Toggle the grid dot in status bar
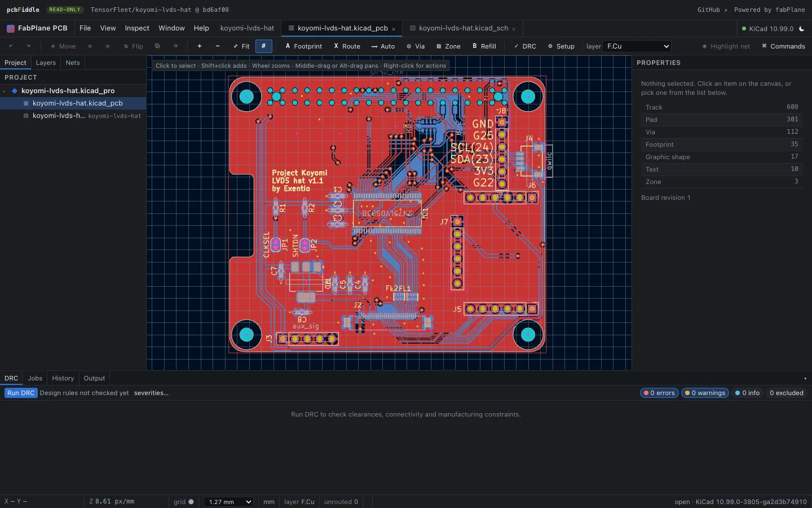This screenshot has width=812, height=508. pos(191,502)
